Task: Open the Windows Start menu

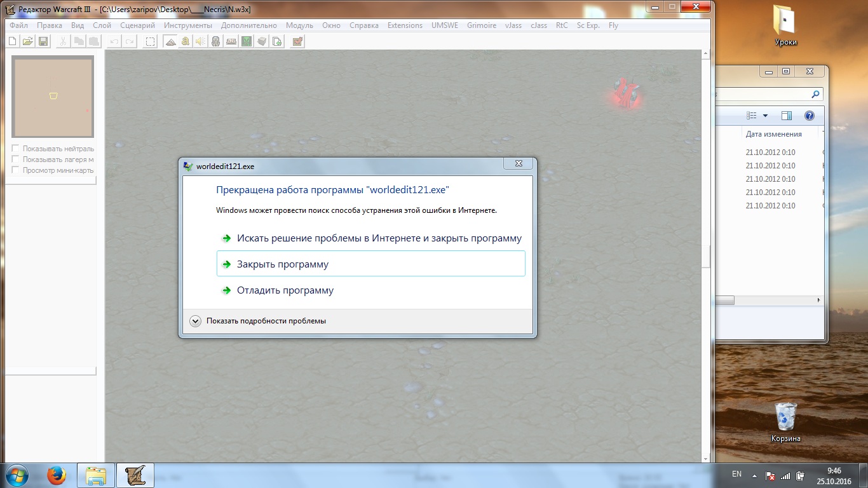Action: [x=17, y=475]
